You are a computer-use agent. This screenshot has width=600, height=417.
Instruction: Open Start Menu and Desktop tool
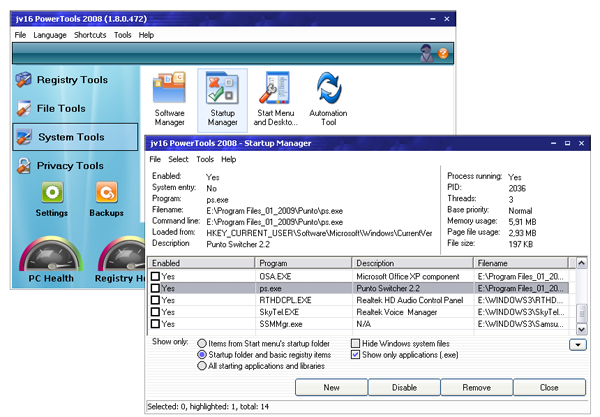click(x=276, y=99)
